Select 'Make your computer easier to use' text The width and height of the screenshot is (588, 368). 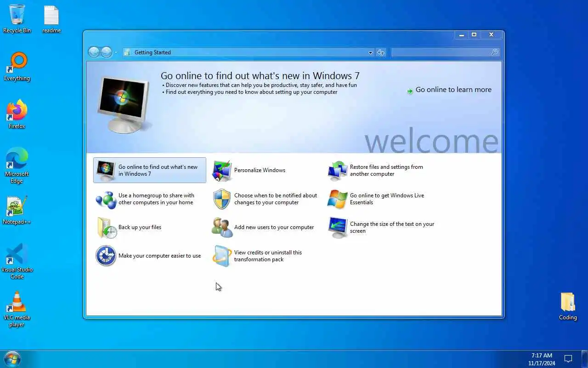[x=159, y=256]
